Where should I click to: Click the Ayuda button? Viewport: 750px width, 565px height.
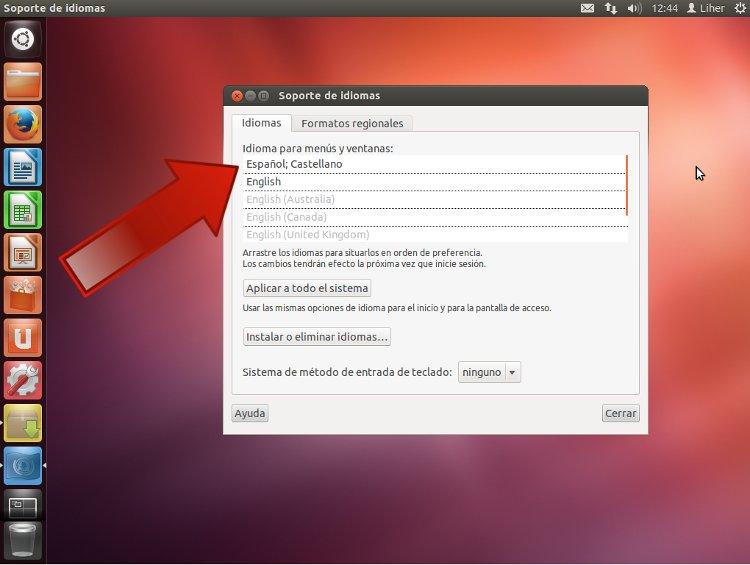pyautogui.click(x=250, y=413)
